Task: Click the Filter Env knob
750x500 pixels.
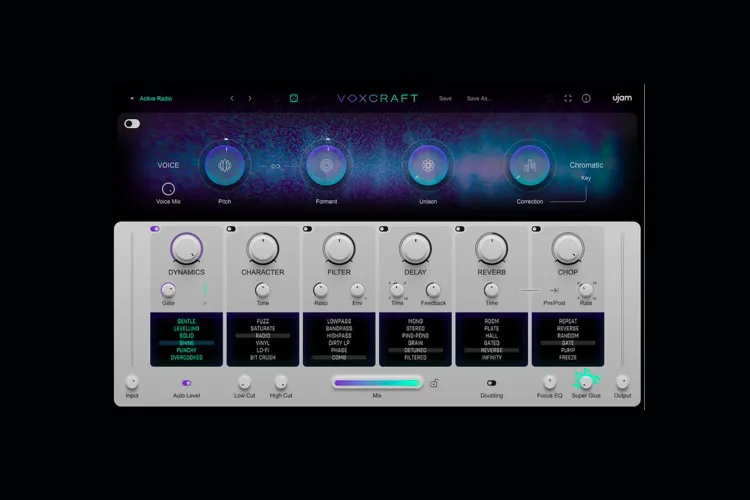Action: tap(357, 290)
